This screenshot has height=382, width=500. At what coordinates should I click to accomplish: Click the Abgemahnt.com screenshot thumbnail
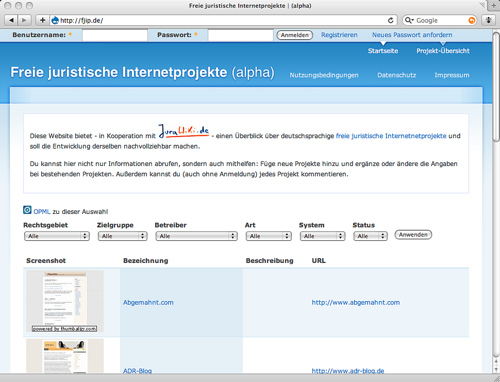tap(65, 301)
